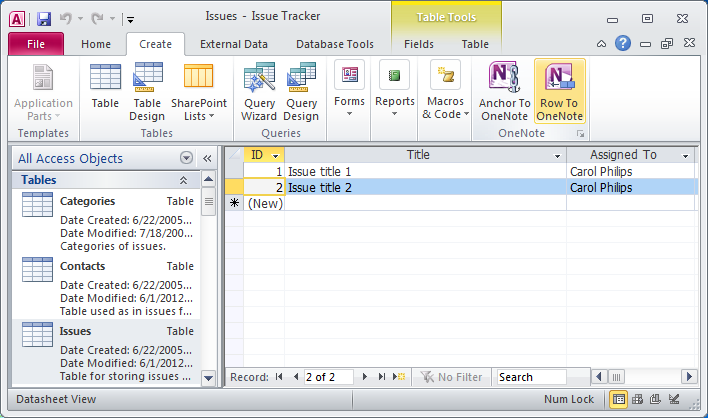Expand the Forms ribbon group
This screenshot has height=418, width=708.
[x=349, y=89]
